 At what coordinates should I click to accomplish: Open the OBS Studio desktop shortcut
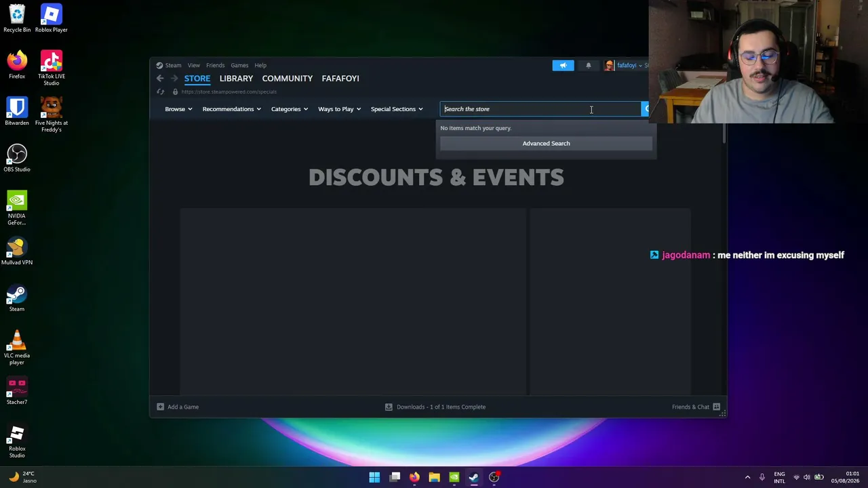[x=17, y=158]
